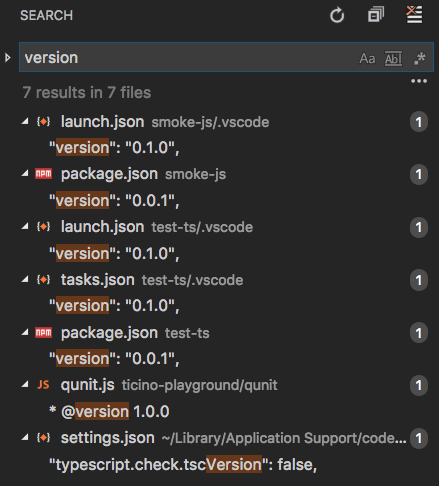The image size is (439, 486).
Task: Select match under test-ts launch.json
Action: (114, 254)
